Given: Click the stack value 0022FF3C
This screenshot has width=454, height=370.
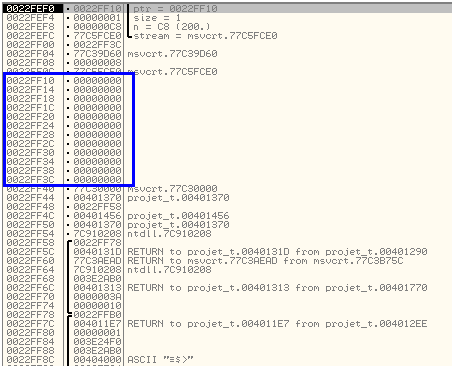Looking at the screenshot, I should (x=97, y=44).
